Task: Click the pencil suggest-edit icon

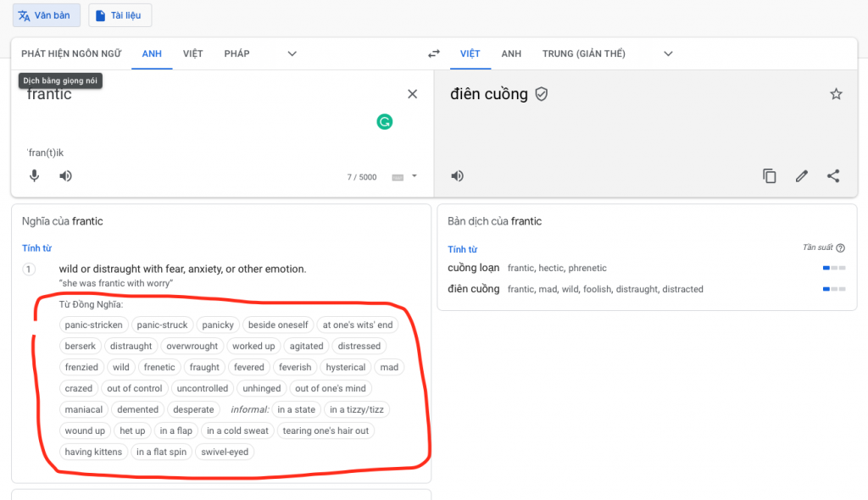Action: 801,176
